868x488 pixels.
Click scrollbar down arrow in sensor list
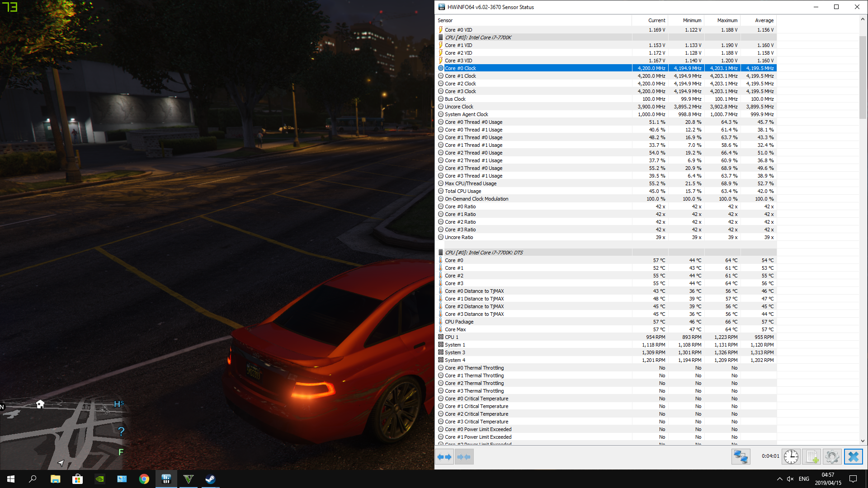click(863, 441)
